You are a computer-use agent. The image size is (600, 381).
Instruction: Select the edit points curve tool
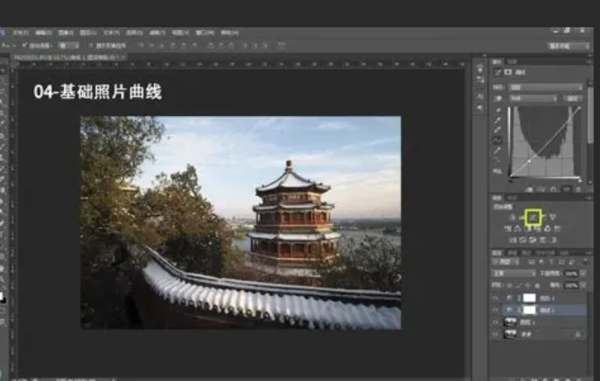[497, 141]
